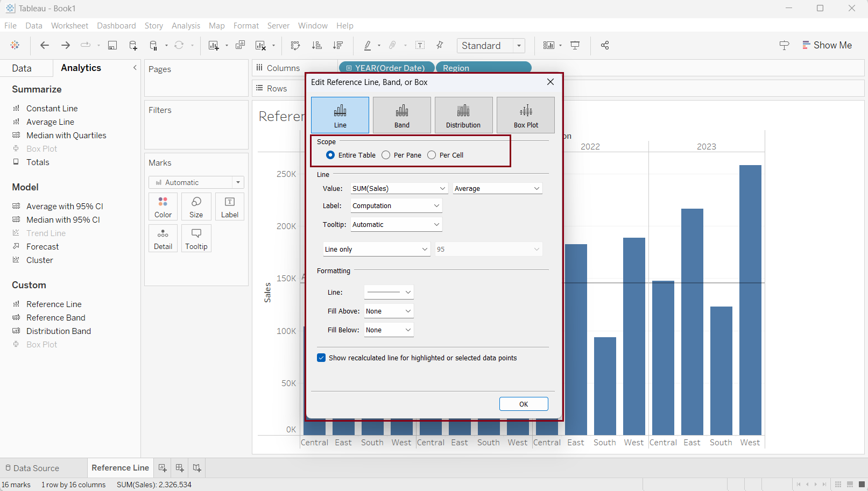Add a new worksheet tab icon
This screenshot has width=868, height=491.
(x=163, y=468)
